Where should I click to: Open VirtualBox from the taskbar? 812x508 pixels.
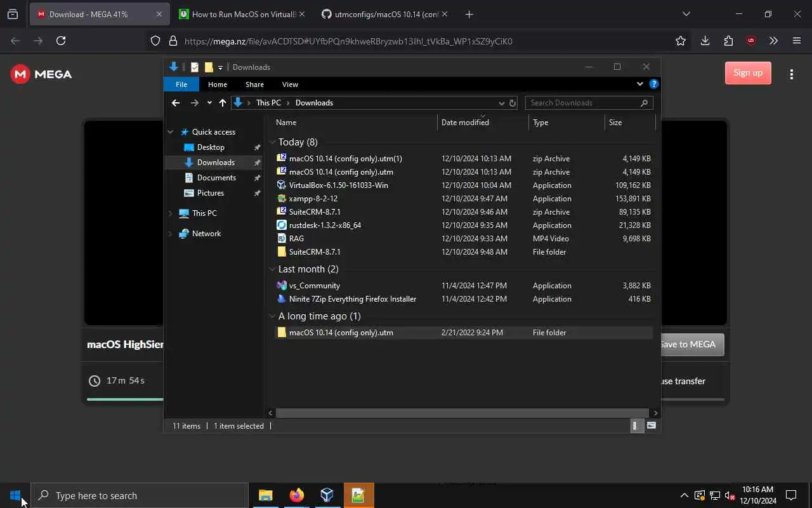(327, 495)
